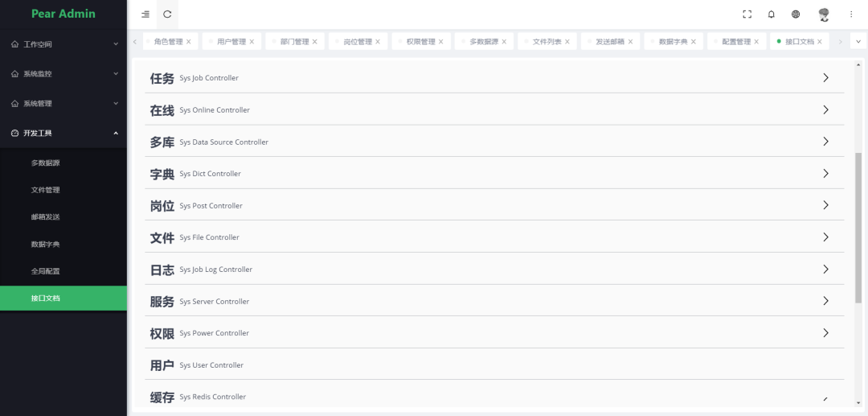Close the 文件列表 tab

tap(567, 42)
